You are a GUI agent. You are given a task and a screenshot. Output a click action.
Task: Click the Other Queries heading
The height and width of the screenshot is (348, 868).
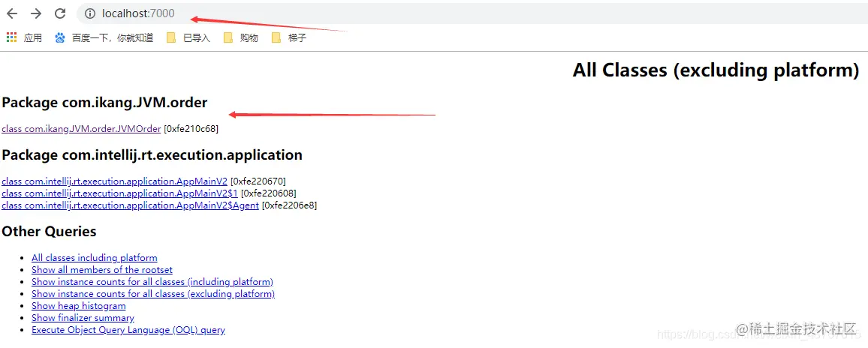pyautogui.click(x=50, y=231)
